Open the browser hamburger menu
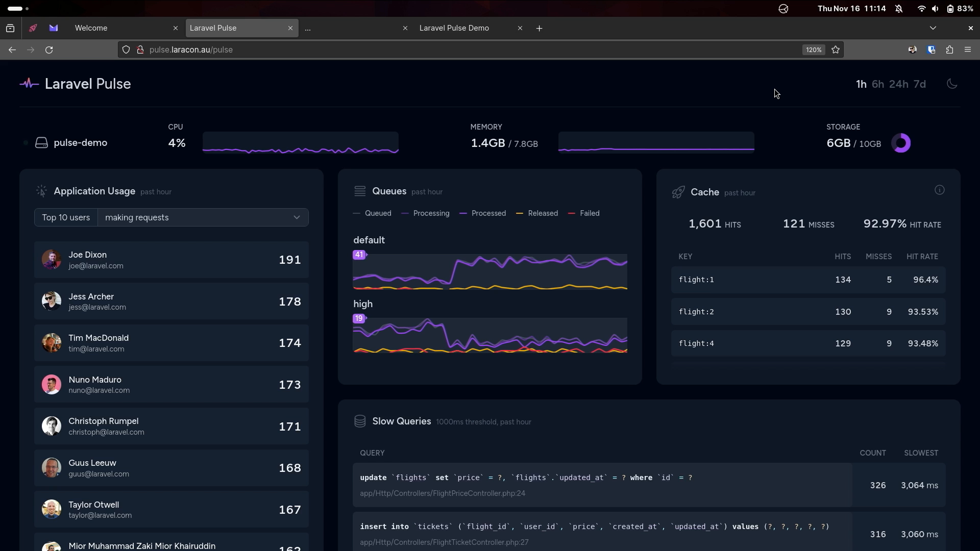 pyautogui.click(x=968, y=49)
